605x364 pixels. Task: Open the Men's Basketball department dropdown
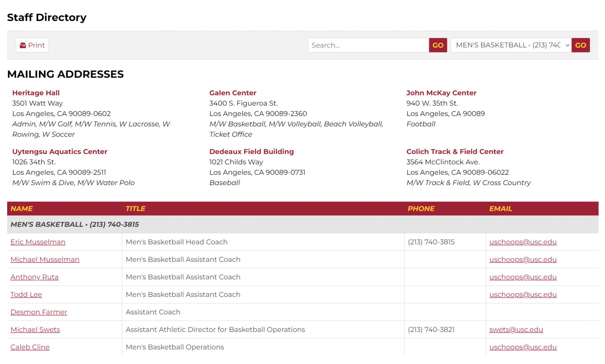[510, 45]
